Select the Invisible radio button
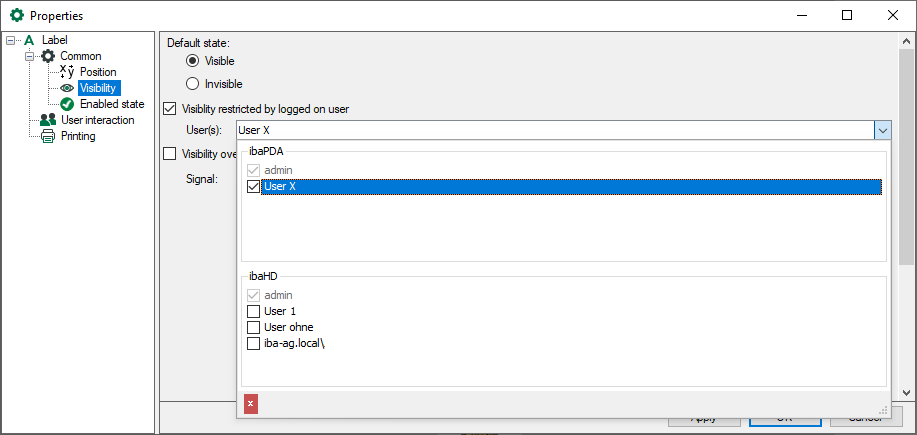 click(x=193, y=84)
